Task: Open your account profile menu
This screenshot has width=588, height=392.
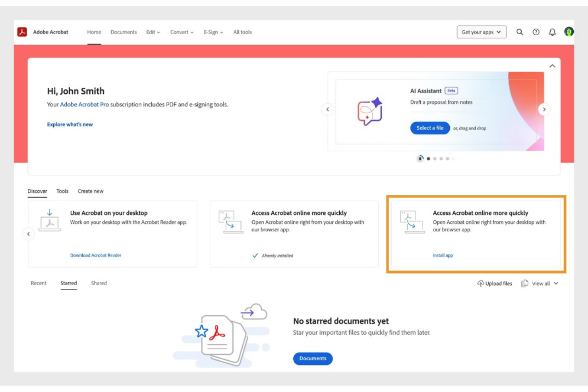Action: pos(569,31)
